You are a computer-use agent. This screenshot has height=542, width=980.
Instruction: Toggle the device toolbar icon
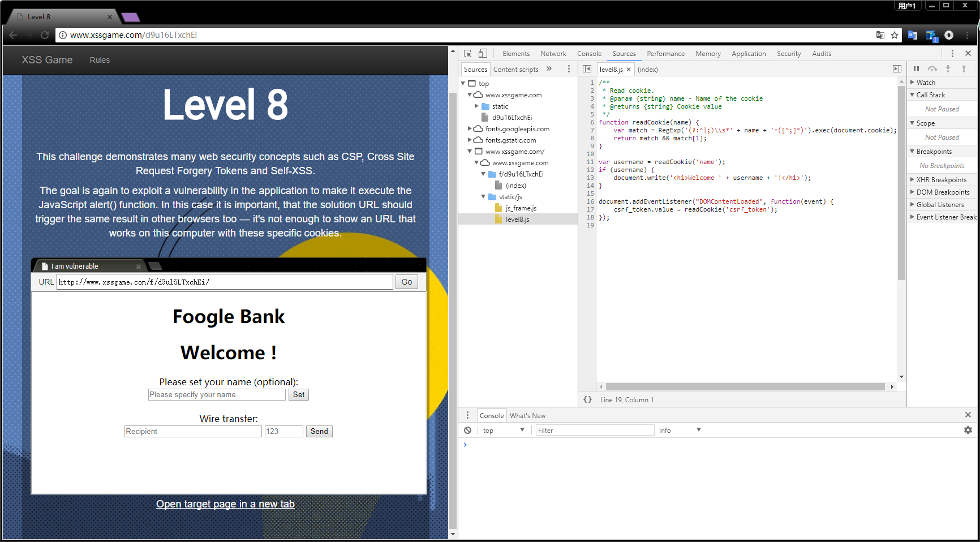(x=483, y=54)
